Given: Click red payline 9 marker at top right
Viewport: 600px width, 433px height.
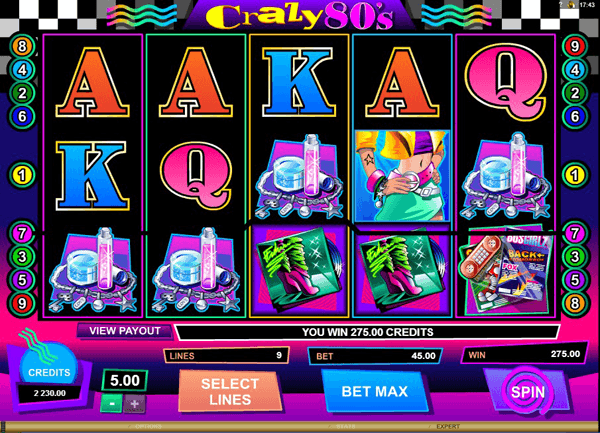Looking at the screenshot, I should click(575, 46).
